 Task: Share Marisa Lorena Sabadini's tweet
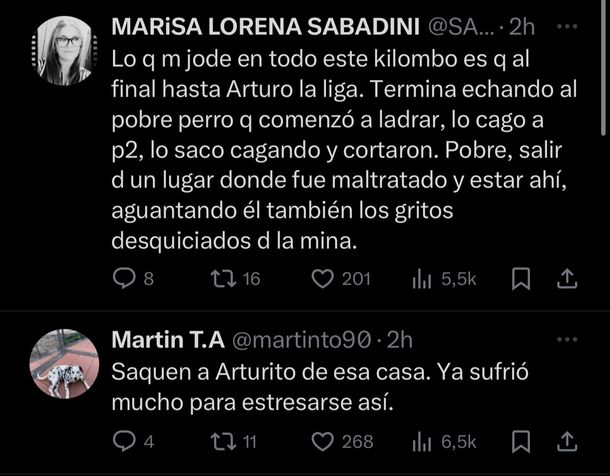pos(565,279)
